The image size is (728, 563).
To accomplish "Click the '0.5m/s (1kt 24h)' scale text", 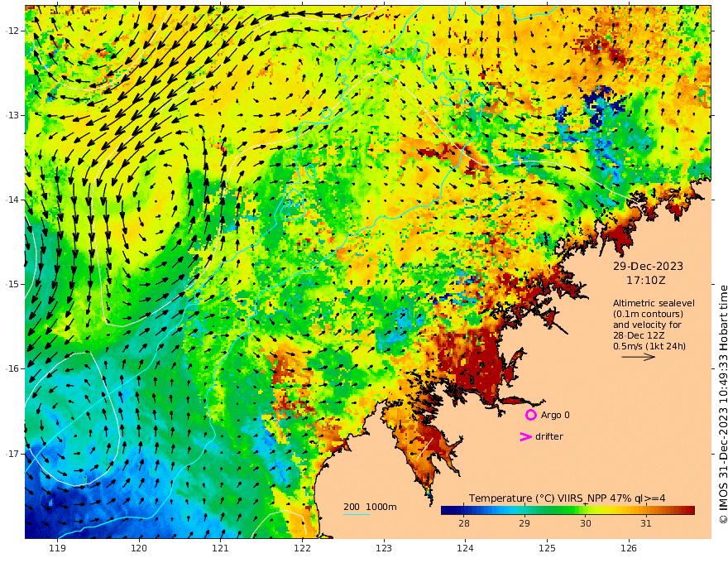I will [649, 346].
